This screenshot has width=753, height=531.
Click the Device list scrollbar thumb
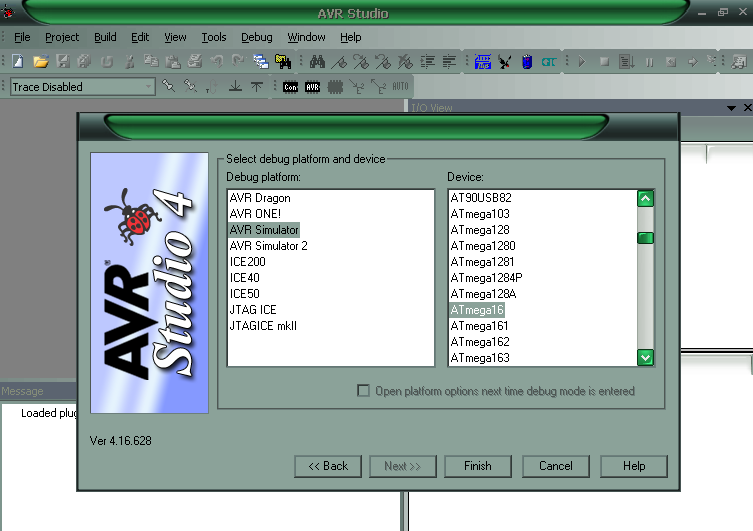645,238
